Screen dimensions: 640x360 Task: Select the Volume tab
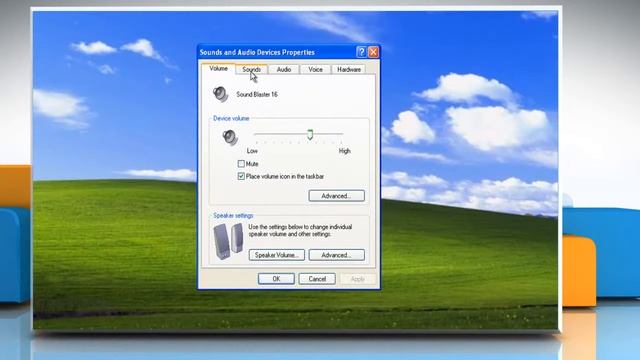[218, 69]
